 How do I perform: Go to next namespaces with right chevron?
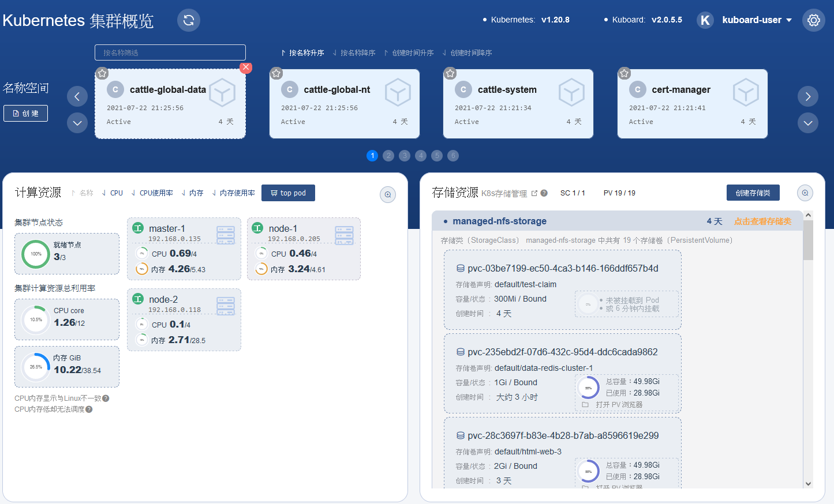[x=807, y=96]
